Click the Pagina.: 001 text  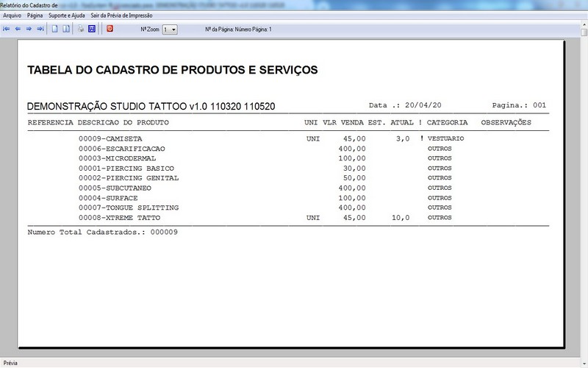[519, 105]
